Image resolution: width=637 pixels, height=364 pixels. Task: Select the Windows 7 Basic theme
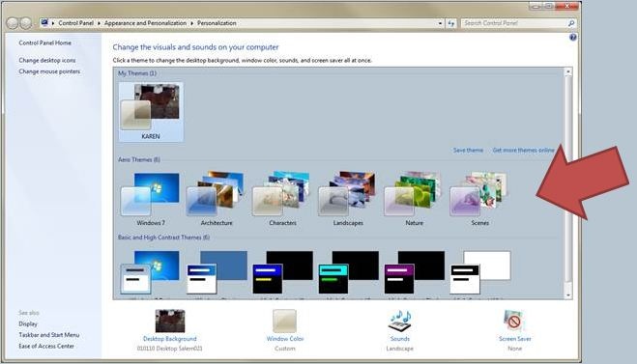tap(151, 272)
